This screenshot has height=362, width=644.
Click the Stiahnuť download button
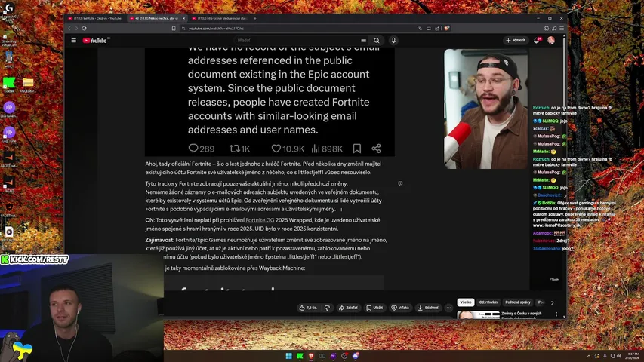(428, 308)
